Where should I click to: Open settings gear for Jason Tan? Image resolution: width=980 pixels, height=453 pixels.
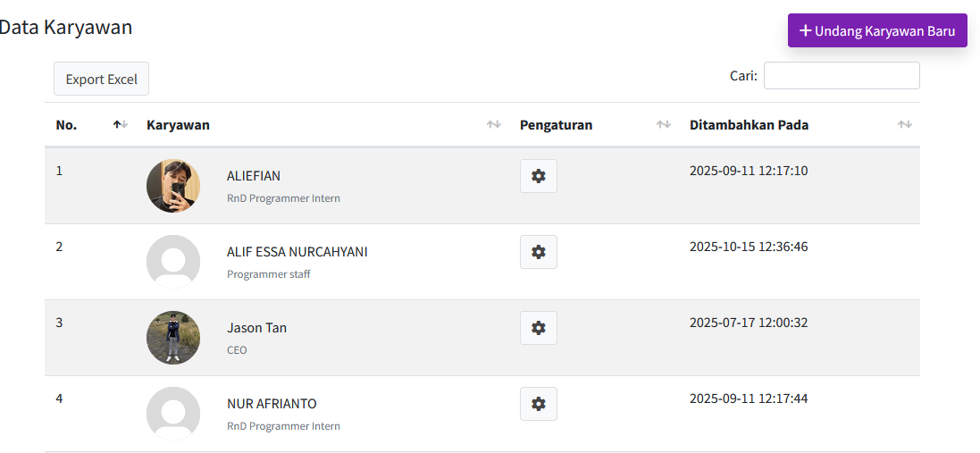pyautogui.click(x=538, y=328)
